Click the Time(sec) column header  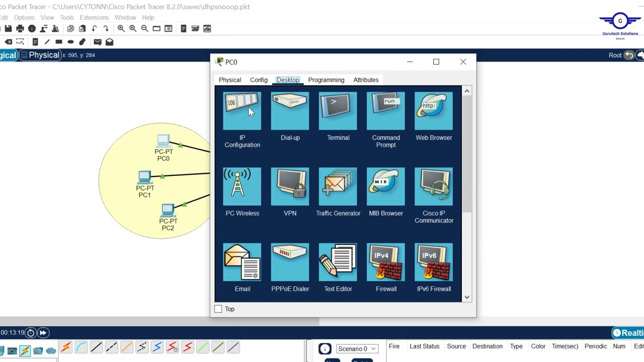pos(565,346)
